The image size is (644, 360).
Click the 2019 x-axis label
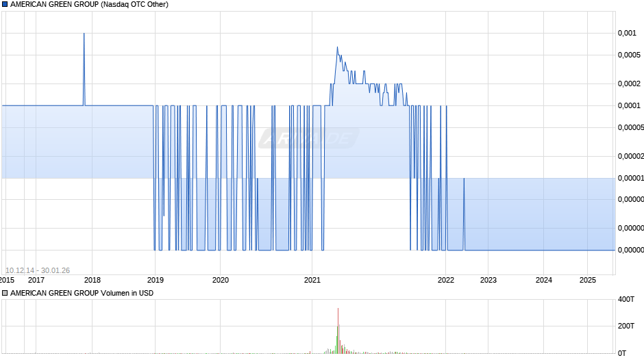coord(156,280)
